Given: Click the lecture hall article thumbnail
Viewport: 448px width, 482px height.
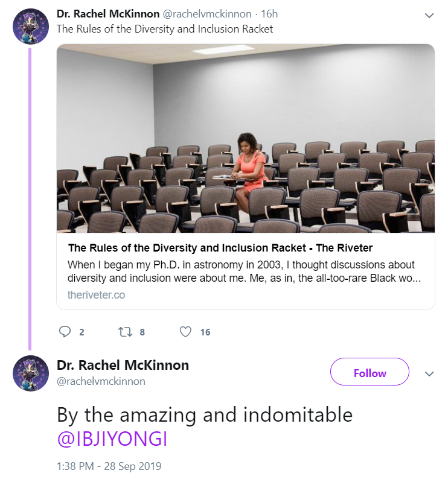Looking at the screenshot, I should click(246, 138).
